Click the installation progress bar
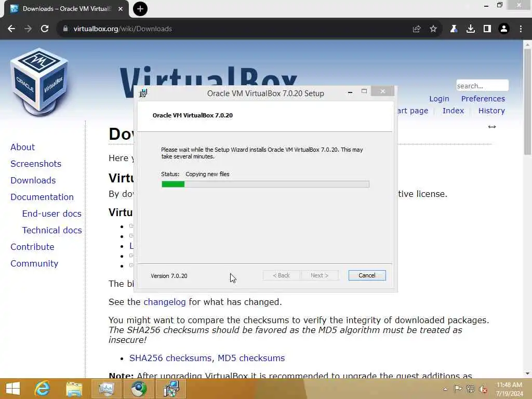 click(265, 184)
